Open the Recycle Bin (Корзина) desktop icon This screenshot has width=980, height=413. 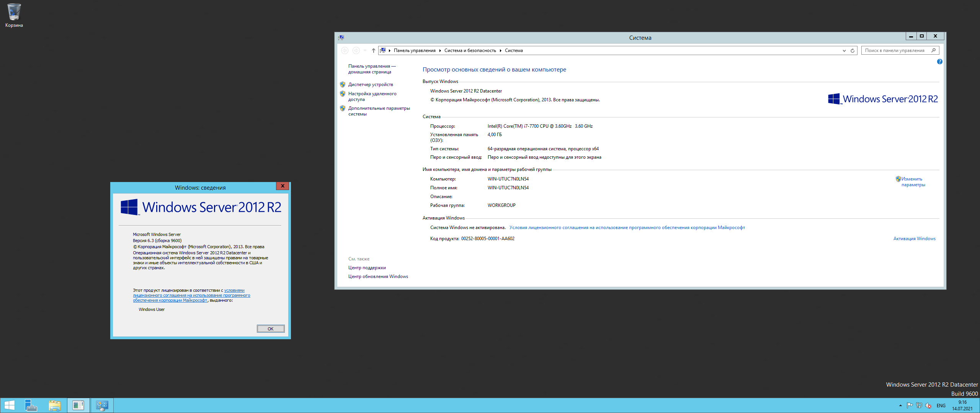coord(14,15)
